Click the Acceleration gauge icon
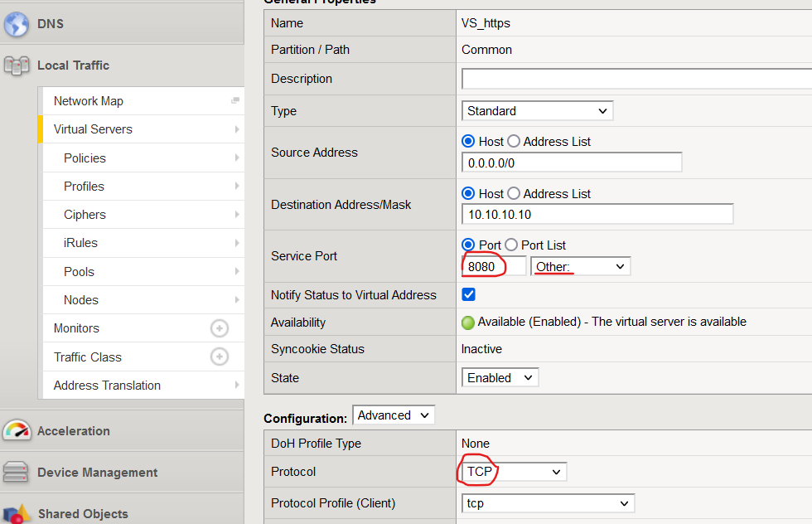 17,431
